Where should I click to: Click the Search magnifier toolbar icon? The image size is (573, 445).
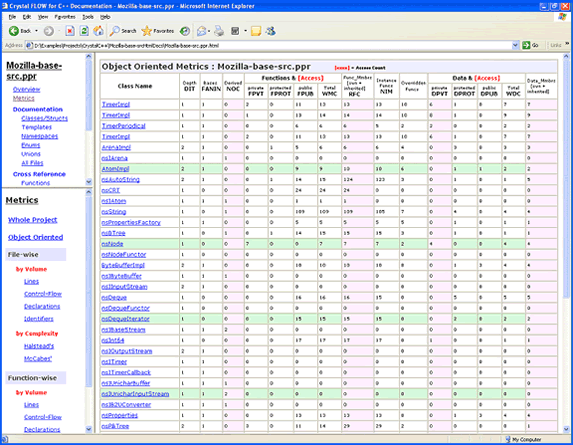(x=115, y=31)
